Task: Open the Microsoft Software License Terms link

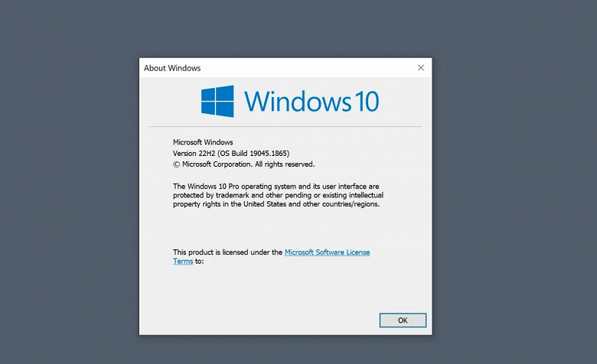Action: tap(327, 252)
